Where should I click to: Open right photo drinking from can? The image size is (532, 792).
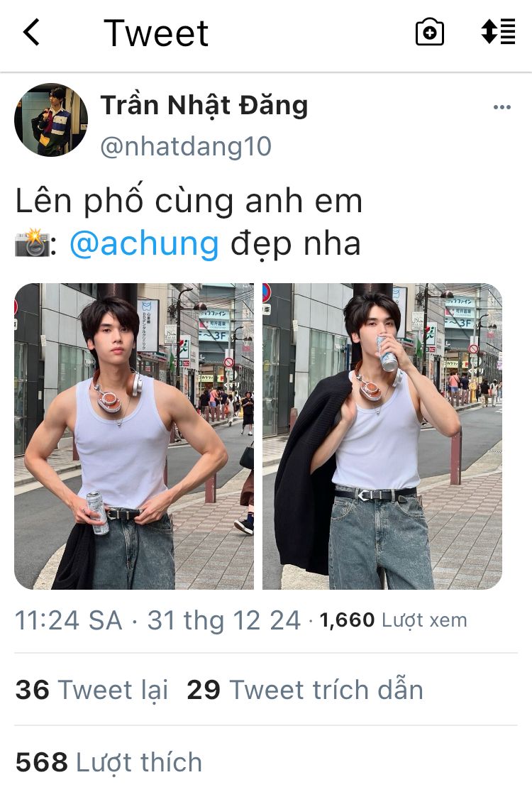382,436
